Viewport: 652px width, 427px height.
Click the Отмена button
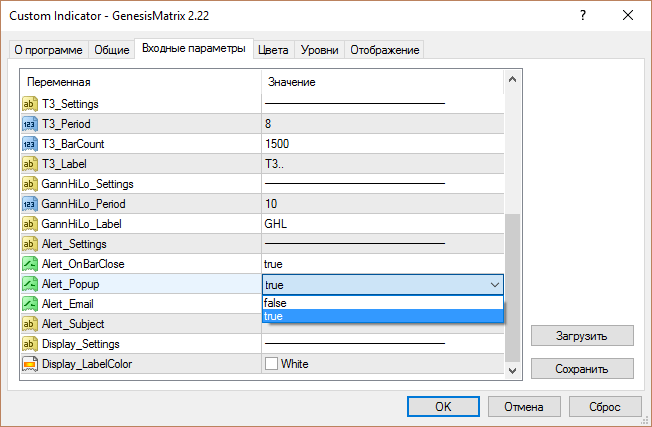524,406
